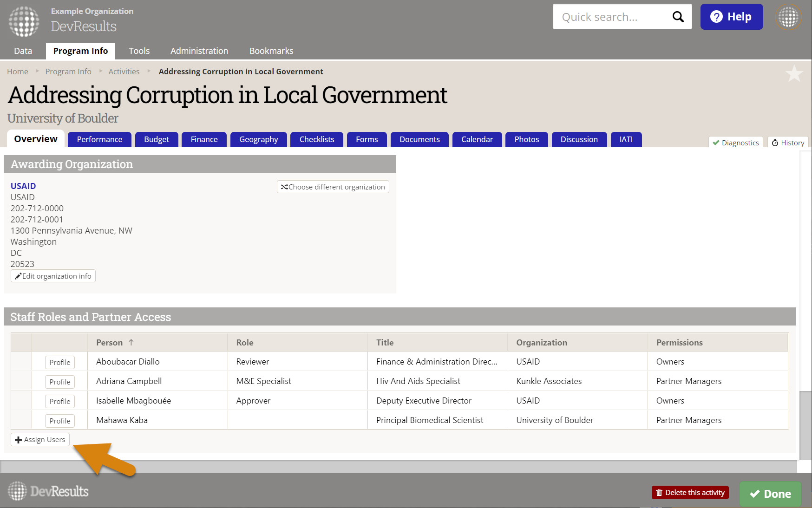Switch to the Forms tab

pos(367,139)
